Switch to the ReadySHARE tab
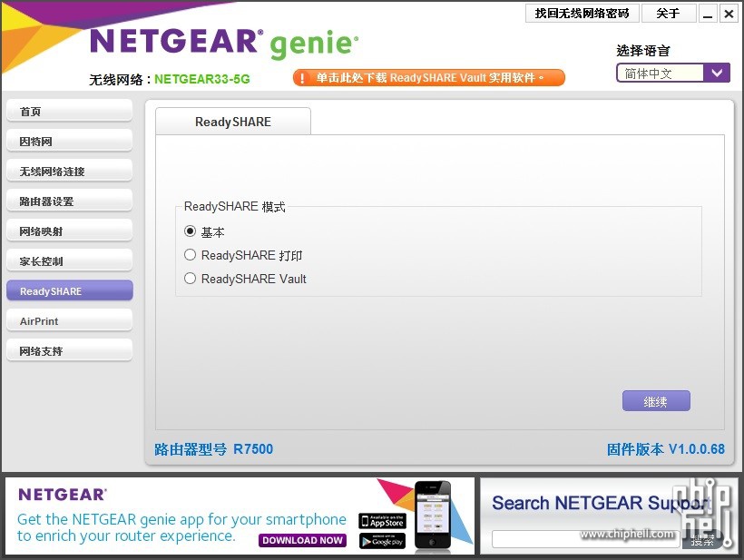 point(233,122)
